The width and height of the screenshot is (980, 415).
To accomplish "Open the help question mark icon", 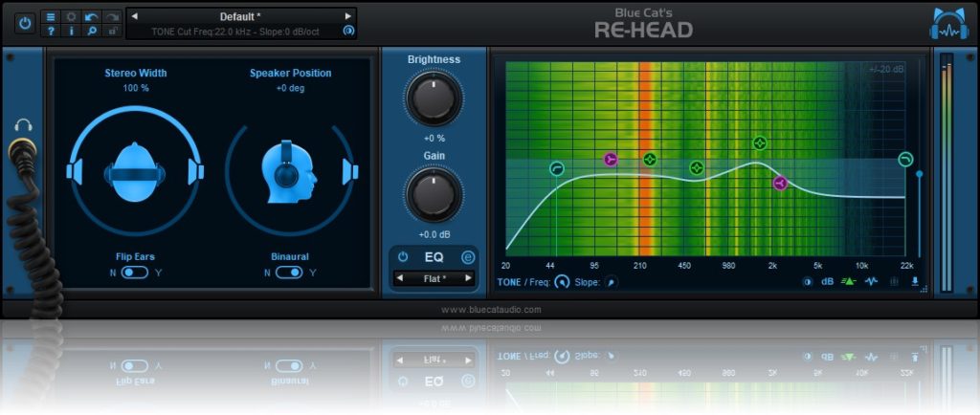I will (51, 31).
